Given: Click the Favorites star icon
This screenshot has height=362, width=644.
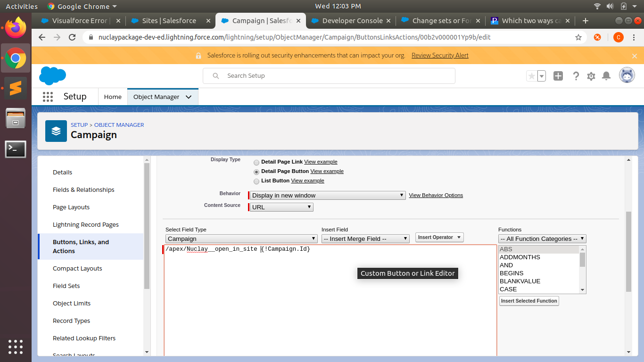Looking at the screenshot, I should click(x=532, y=76).
